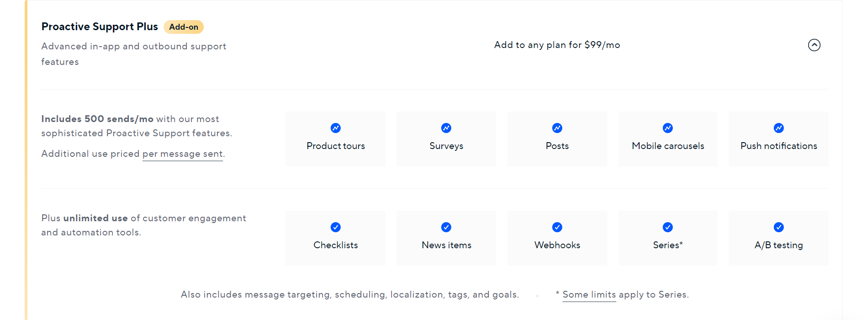Viewport: 868px width, 320px height.
Task: Select the News items checkmark icon
Action: (x=446, y=227)
